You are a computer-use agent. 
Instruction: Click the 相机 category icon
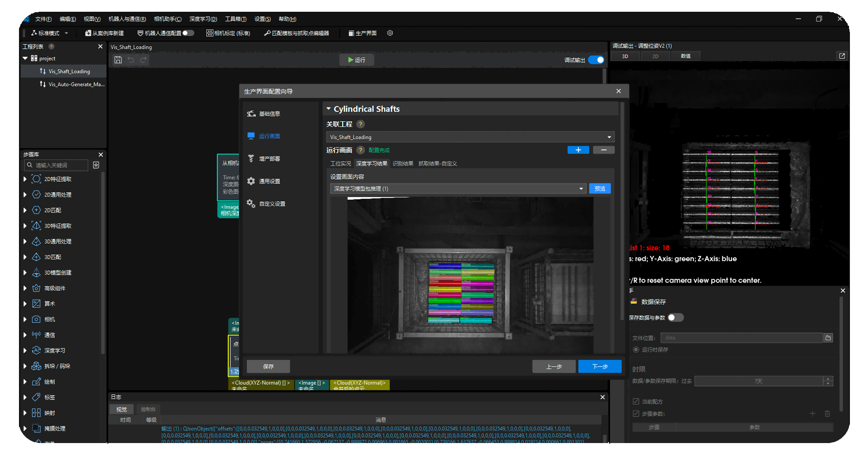tap(36, 320)
